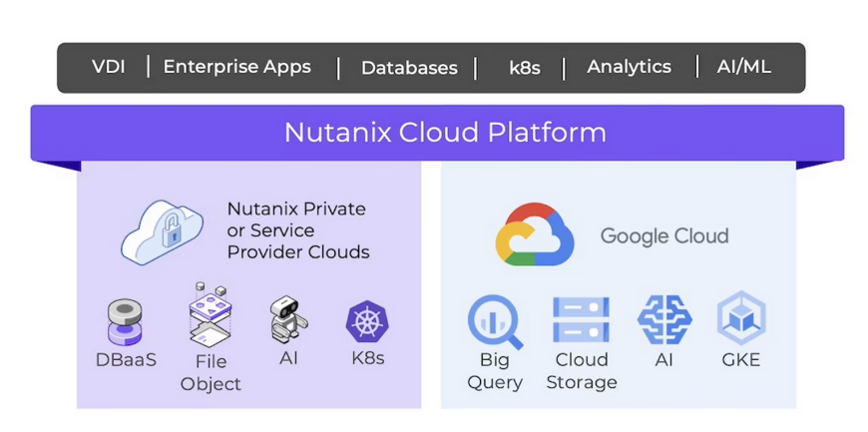Select Analytics in the top bar
The height and width of the screenshot is (432, 868).
(629, 67)
